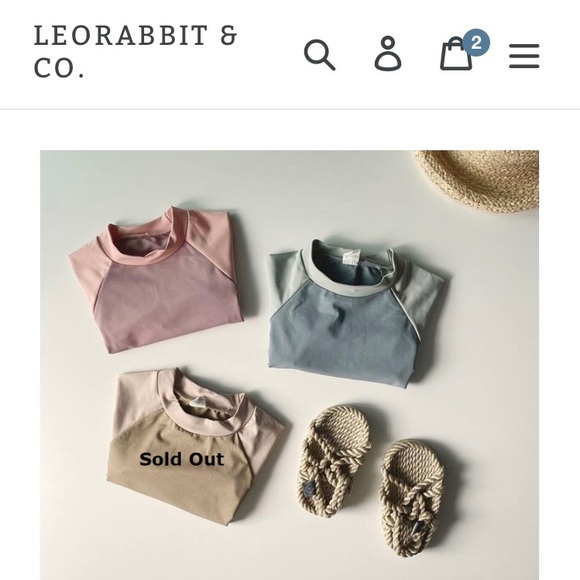Open the search magnifying glass icon

320,55
